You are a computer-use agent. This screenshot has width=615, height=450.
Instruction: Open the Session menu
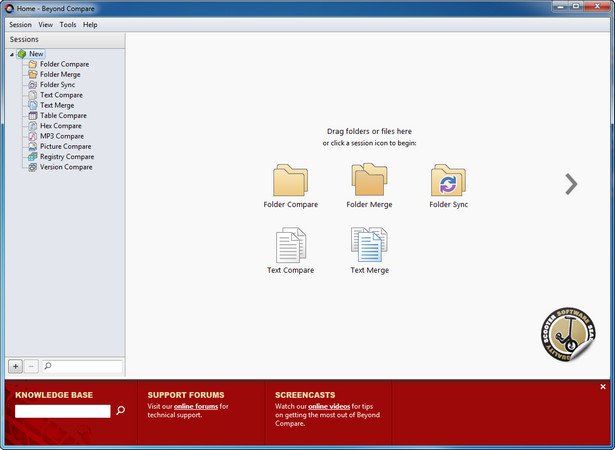(20, 24)
